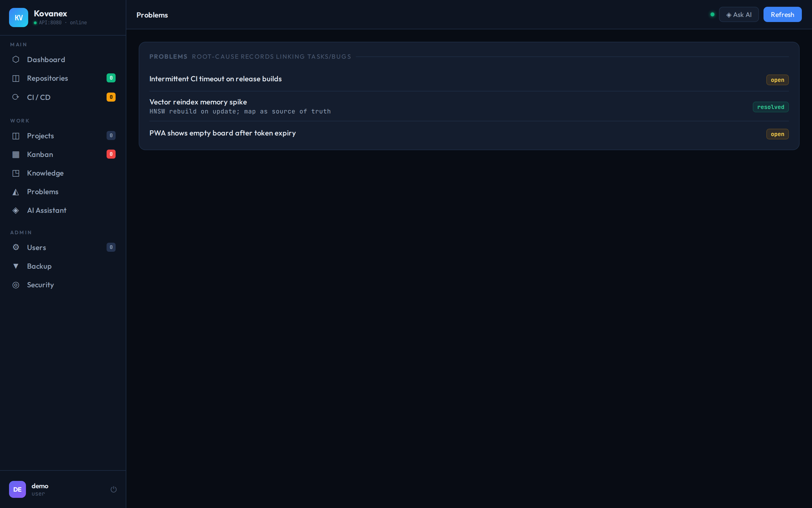Image resolution: width=812 pixels, height=508 pixels.
Task: Open the Backup page
Action: [x=63, y=266]
